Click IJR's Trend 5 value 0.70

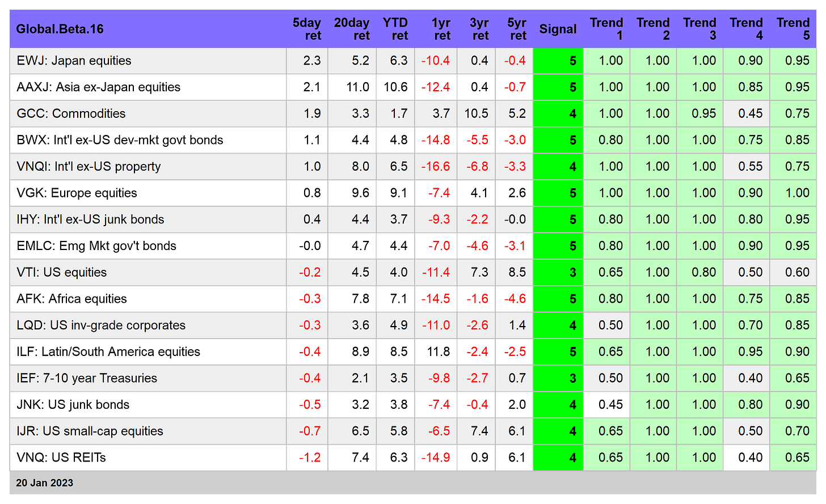click(x=798, y=431)
